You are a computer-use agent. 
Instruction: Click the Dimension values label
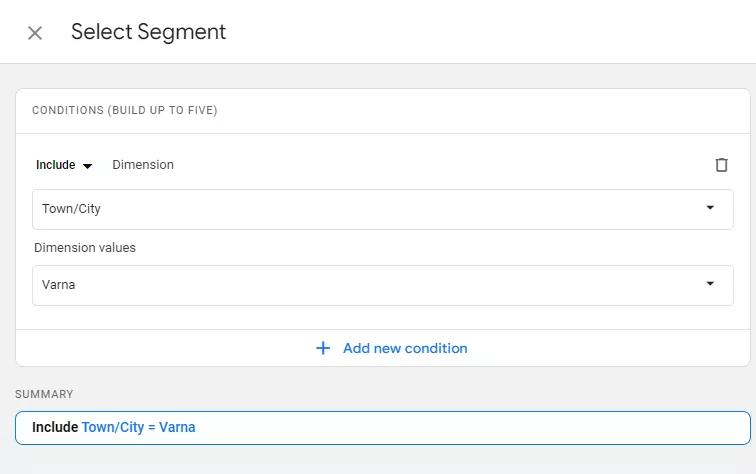click(x=85, y=248)
